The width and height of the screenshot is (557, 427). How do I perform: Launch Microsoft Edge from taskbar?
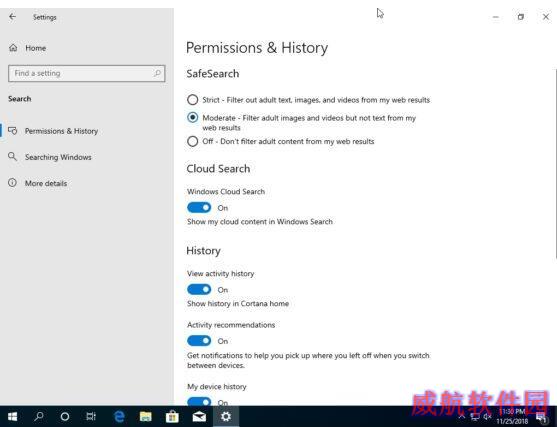119,416
